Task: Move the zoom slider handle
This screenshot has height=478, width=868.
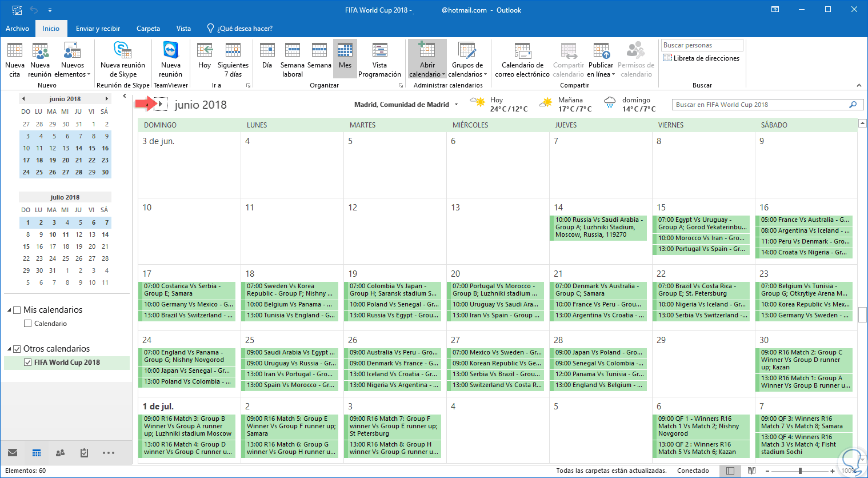Action: tap(800, 471)
